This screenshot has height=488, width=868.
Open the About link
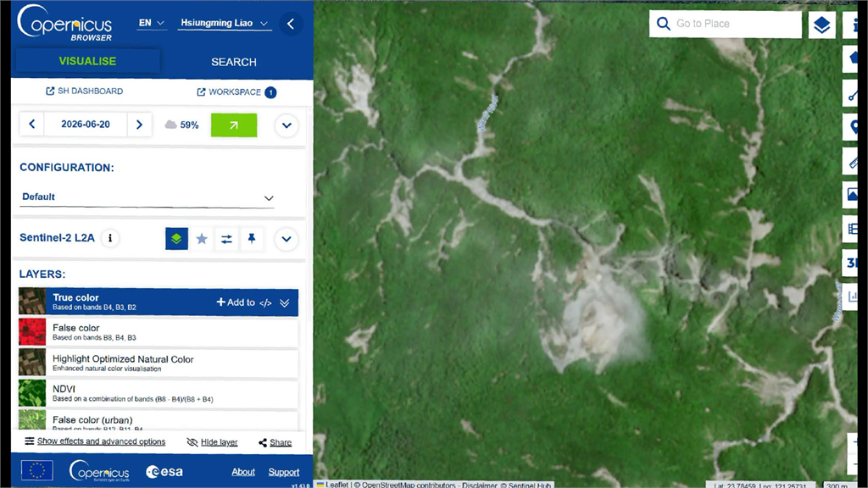[x=243, y=472]
